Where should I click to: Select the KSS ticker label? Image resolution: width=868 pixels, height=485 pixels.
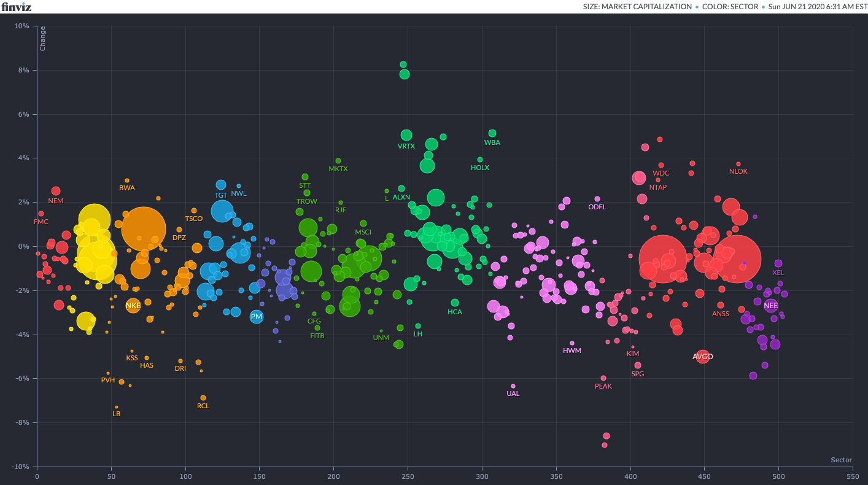coord(132,358)
